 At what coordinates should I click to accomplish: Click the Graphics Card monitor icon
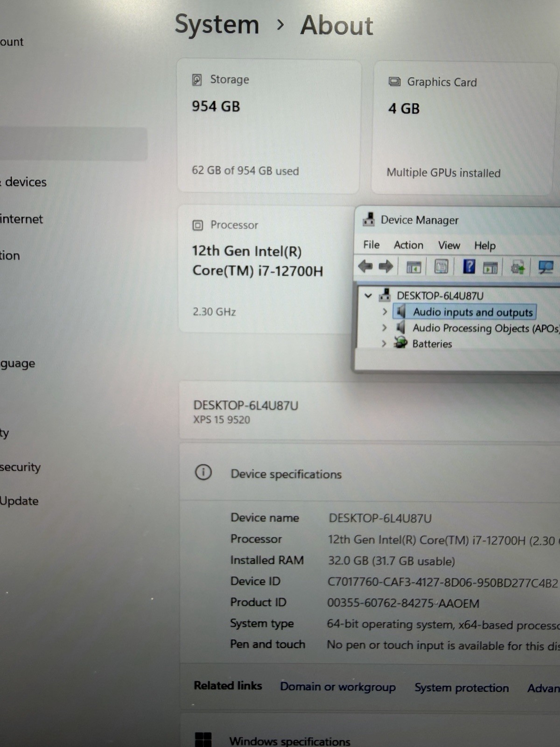tap(394, 82)
